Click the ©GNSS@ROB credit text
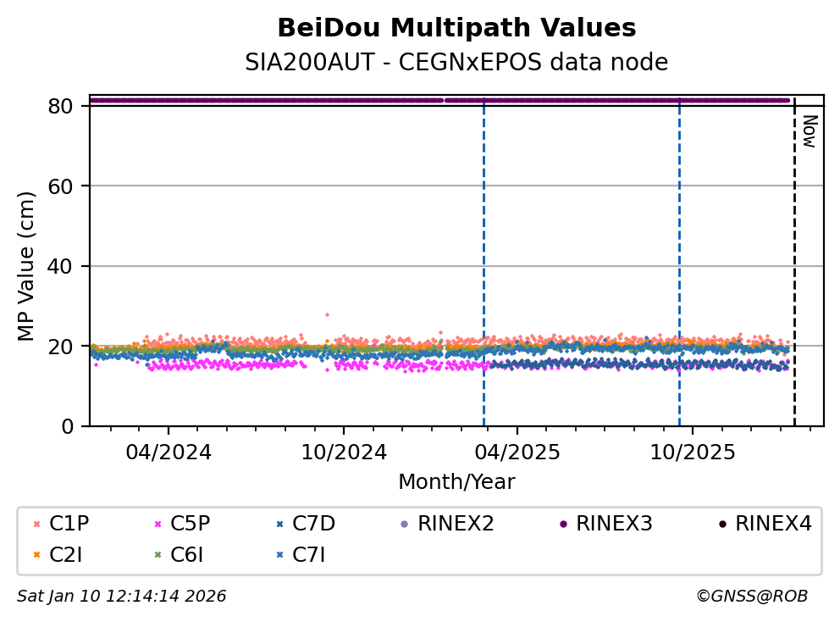This screenshot has height=622, width=840. (751, 597)
